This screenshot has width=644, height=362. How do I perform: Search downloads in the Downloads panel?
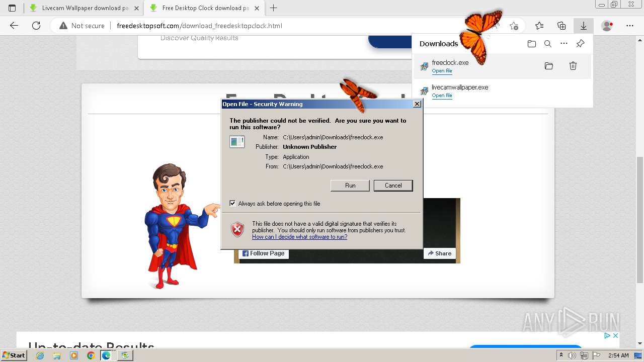548,44
